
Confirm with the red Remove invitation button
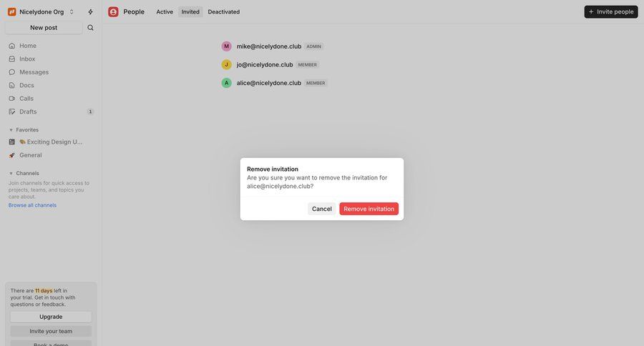point(369,209)
